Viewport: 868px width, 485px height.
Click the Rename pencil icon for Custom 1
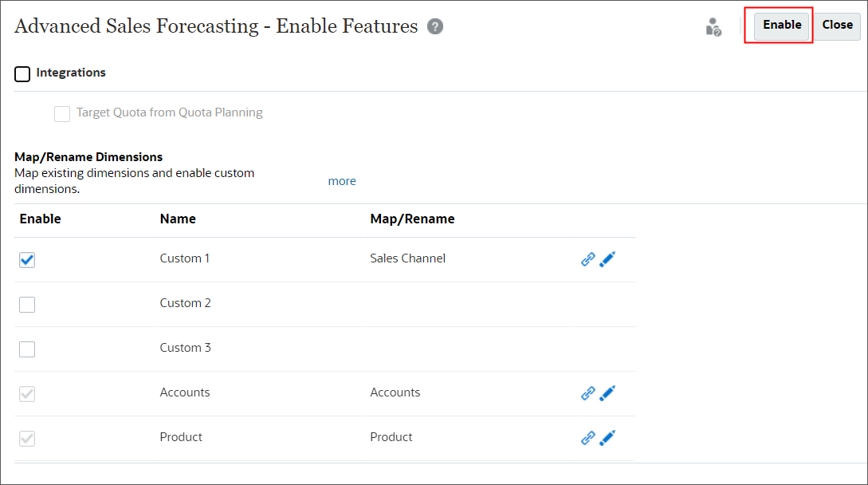pyautogui.click(x=607, y=258)
